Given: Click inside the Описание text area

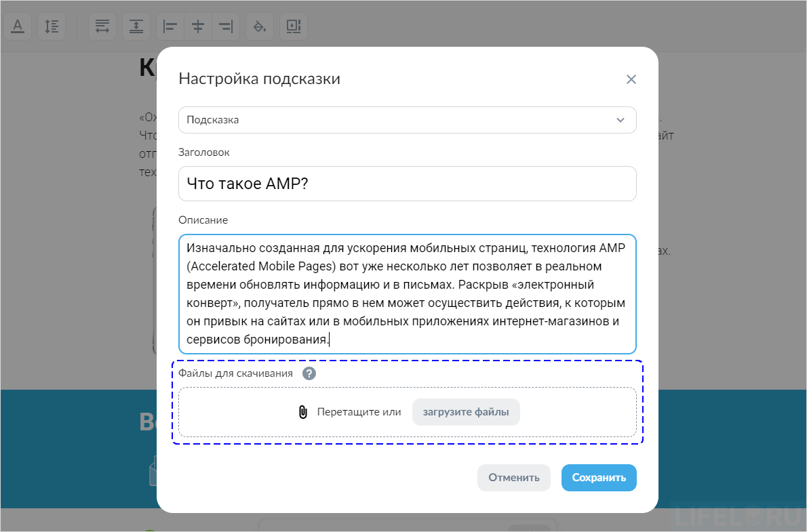Looking at the screenshot, I should pyautogui.click(x=408, y=293).
